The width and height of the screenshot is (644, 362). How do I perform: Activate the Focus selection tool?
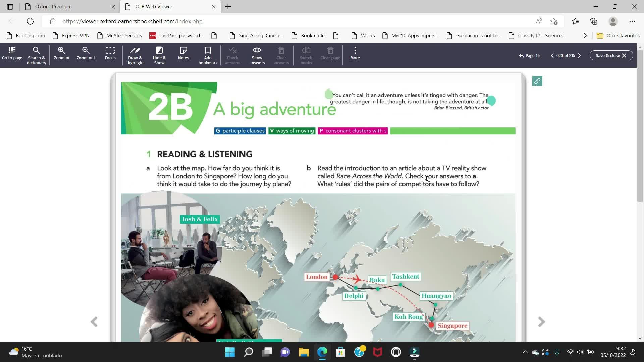tap(110, 54)
